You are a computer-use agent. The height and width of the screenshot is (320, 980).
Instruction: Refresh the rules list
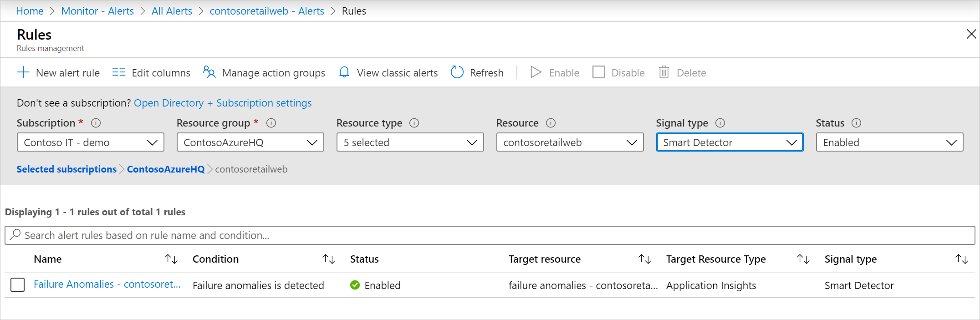pyautogui.click(x=477, y=73)
